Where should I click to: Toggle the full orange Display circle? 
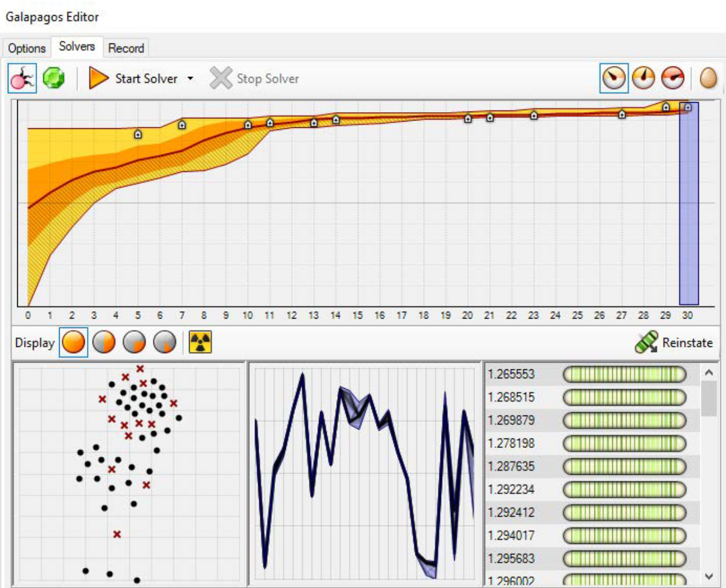pyautogui.click(x=74, y=343)
